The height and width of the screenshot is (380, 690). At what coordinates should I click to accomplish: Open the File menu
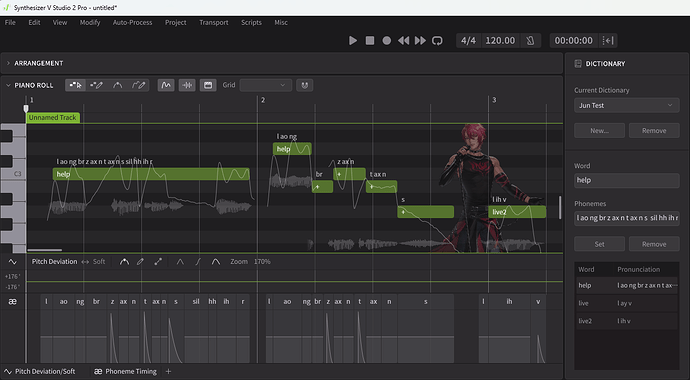(10, 22)
